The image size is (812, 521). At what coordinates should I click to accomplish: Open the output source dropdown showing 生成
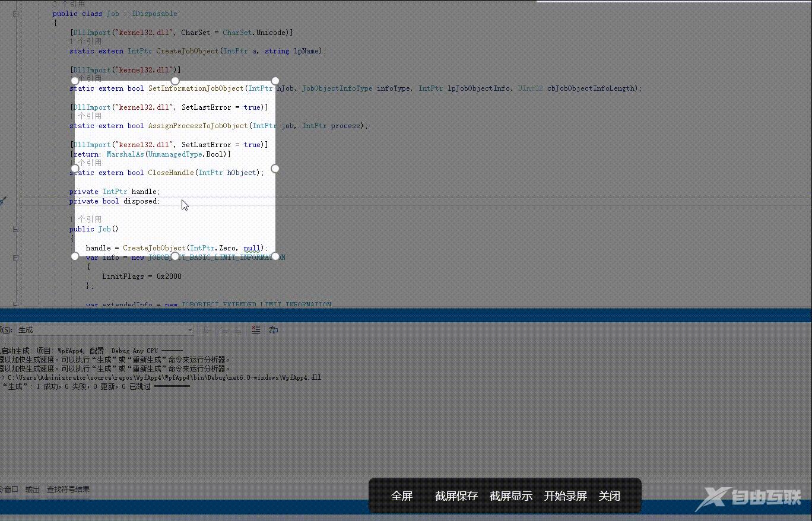pyautogui.click(x=104, y=330)
